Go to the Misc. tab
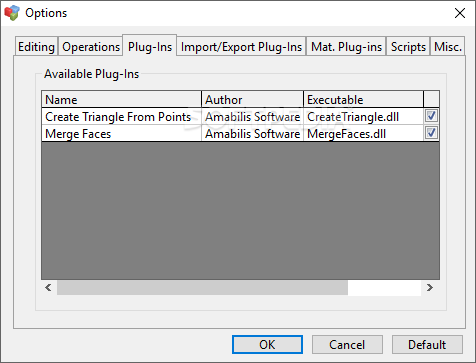Screen dimensions: 476x363 448,46
